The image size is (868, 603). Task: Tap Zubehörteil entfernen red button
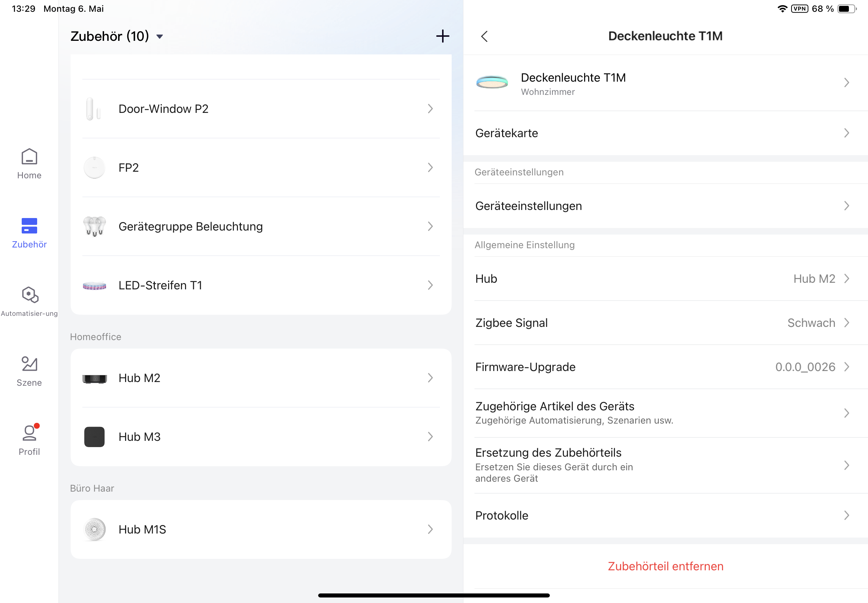pyautogui.click(x=665, y=566)
